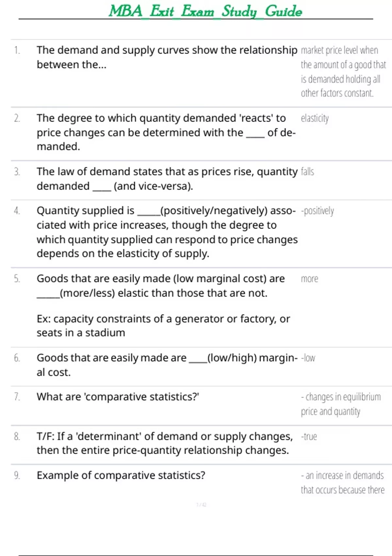The height and width of the screenshot is (556, 392).
Task: Select the T/F determinant question text
Action: coord(164,443)
